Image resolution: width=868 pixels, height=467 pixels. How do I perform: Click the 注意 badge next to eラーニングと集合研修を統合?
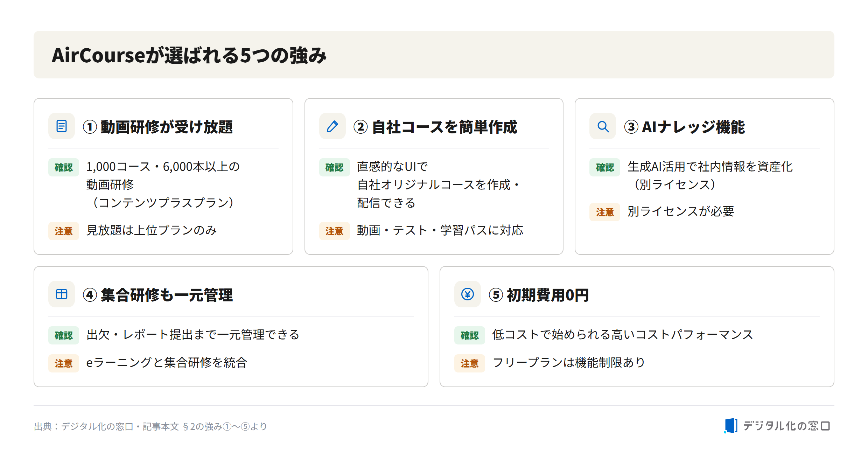pyautogui.click(x=64, y=363)
